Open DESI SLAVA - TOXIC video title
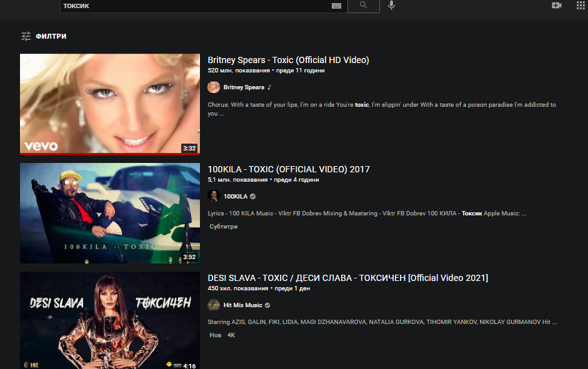Screen dimensions: 588x369 (348, 278)
